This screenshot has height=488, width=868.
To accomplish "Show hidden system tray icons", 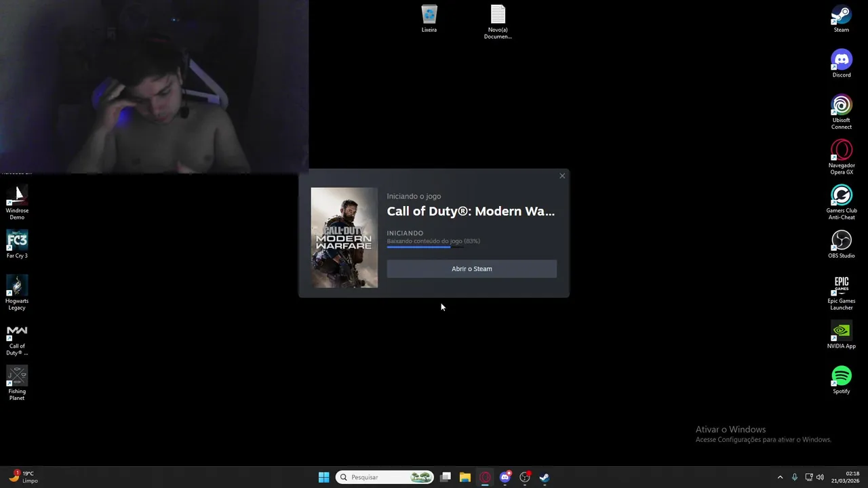I will 780,477.
